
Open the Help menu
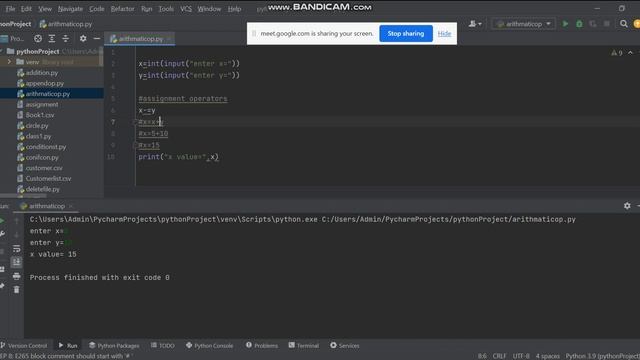234,9
